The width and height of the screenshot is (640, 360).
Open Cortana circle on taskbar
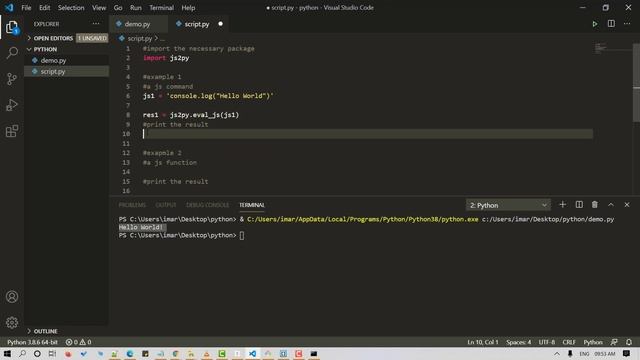pyautogui.click(x=37, y=353)
